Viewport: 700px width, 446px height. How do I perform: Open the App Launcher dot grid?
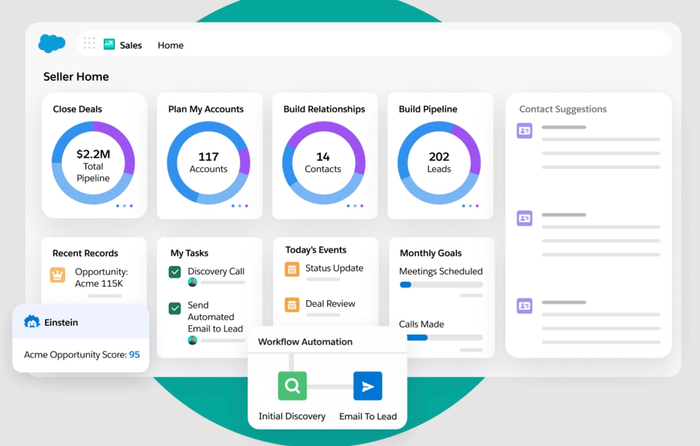pos(89,43)
